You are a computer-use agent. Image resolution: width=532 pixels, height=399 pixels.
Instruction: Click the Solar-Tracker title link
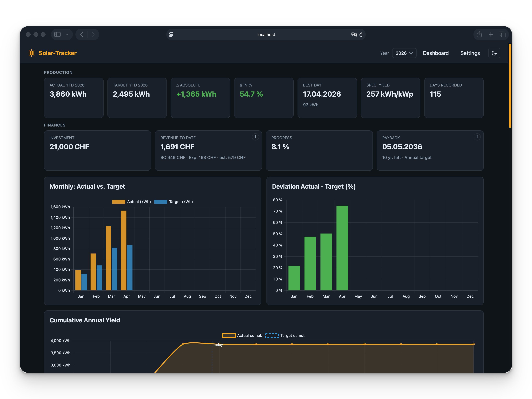pos(58,53)
